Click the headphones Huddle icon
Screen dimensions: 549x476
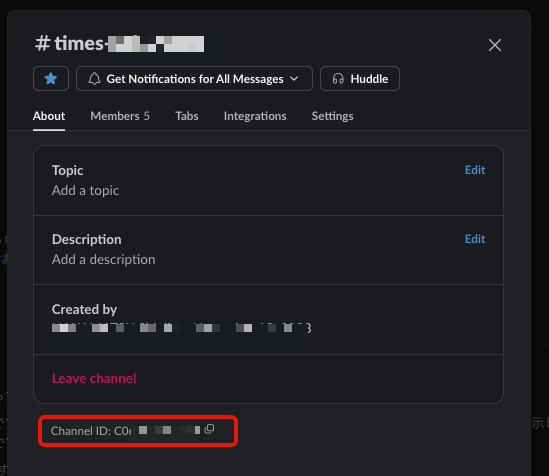coord(338,79)
